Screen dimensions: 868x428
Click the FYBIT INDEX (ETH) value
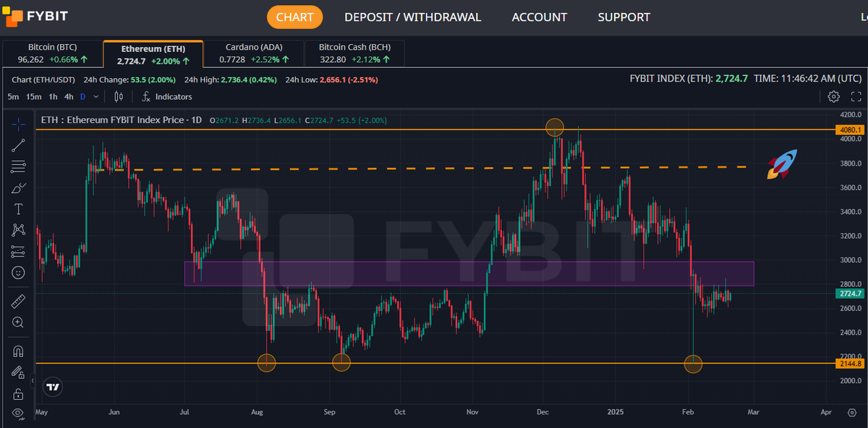tap(731, 78)
